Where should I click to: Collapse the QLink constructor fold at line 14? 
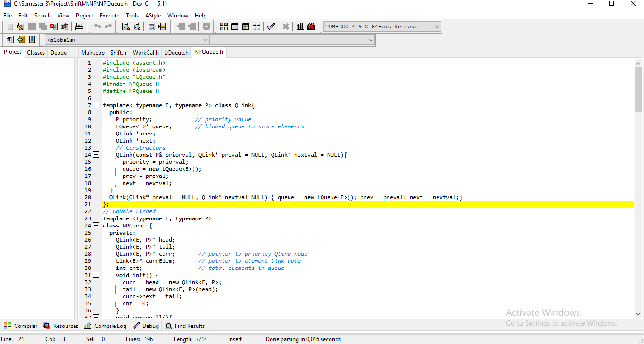point(96,155)
